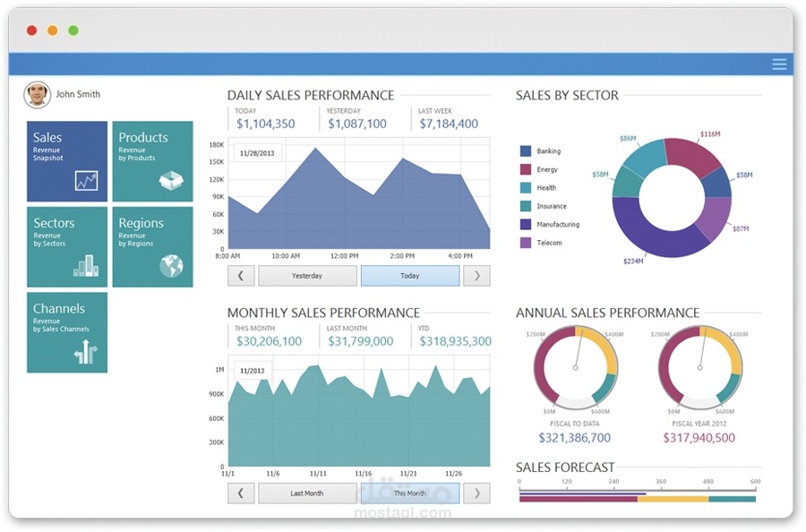Click the left chevron on daily navigator
The width and height of the screenshot is (806, 532).
[240, 276]
